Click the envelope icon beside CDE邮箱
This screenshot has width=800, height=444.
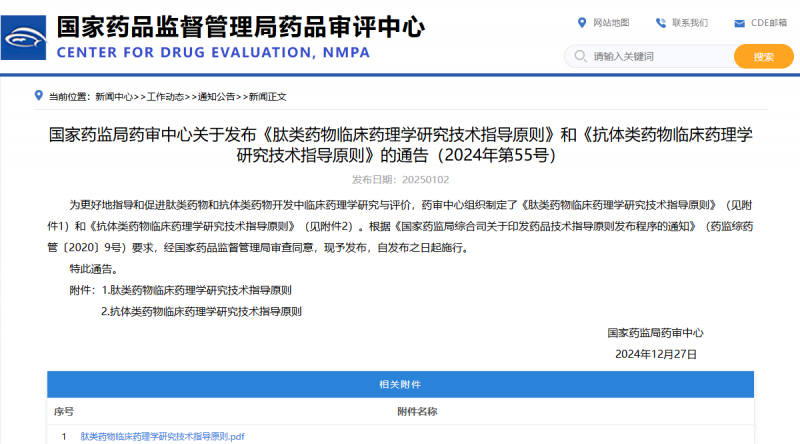(x=739, y=23)
